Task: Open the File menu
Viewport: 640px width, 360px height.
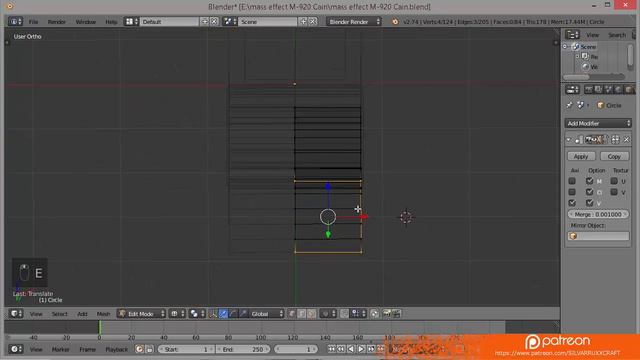Action: 33,22
